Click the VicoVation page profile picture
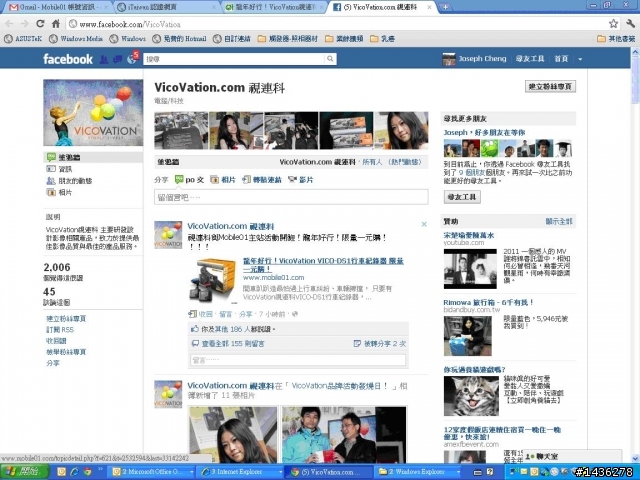Image resolution: width=640 pixels, height=480 pixels. pos(93,113)
